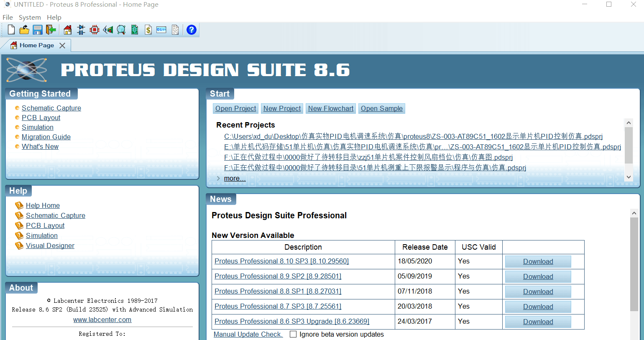
Task: Open the Design Explorer
Action: (135, 30)
